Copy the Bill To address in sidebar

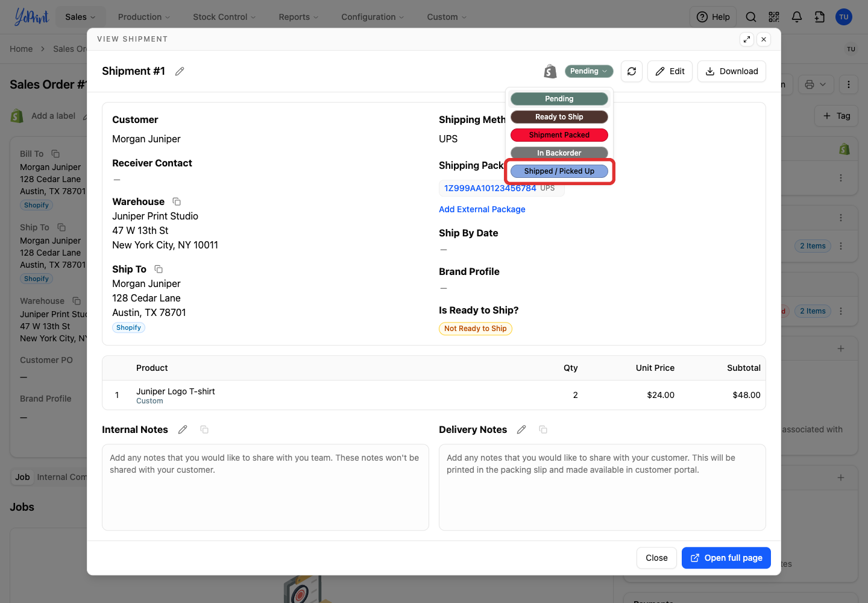coord(55,154)
